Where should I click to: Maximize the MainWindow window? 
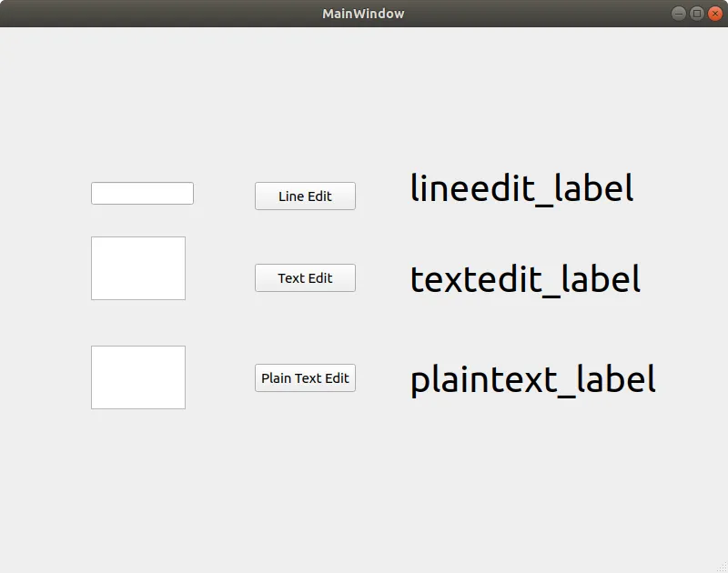(696, 14)
